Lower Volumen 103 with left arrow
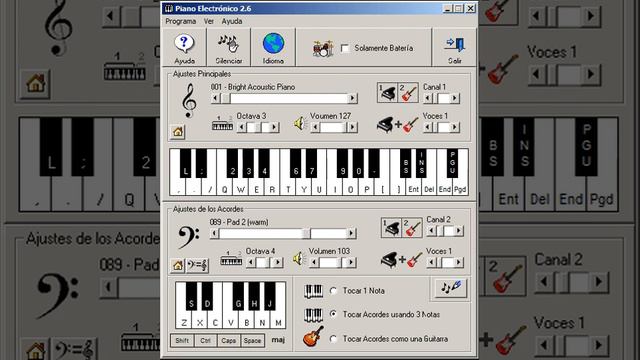 click(x=314, y=262)
